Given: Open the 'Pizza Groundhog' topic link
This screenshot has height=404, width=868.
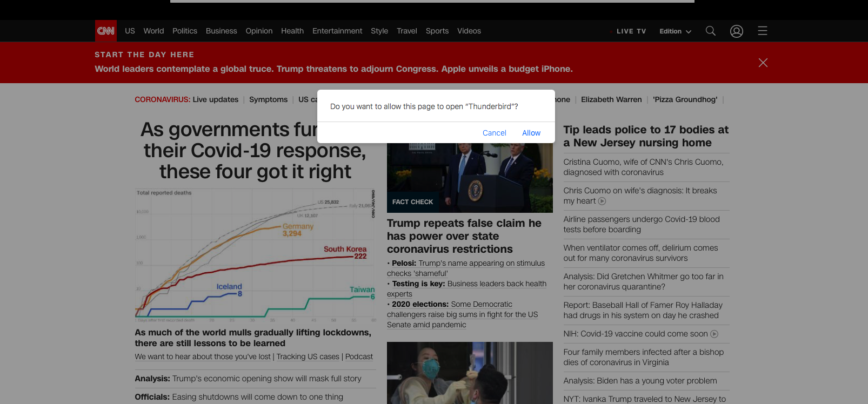Looking at the screenshot, I should click(x=685, y=99).
